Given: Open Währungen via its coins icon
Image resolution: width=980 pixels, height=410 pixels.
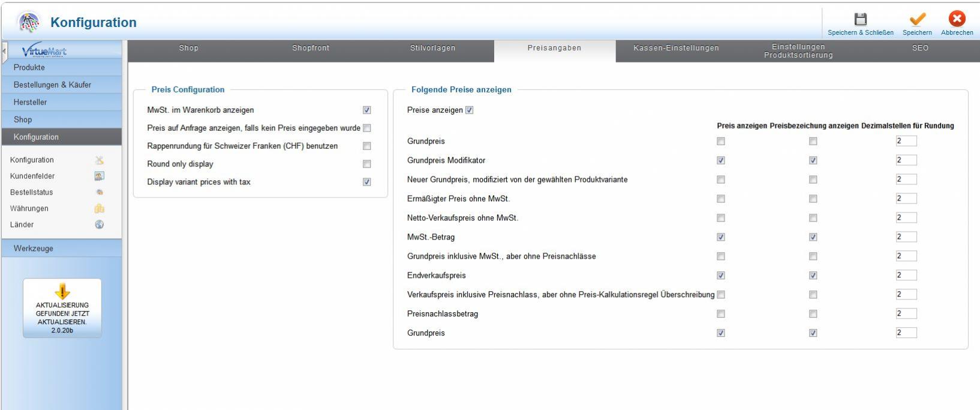Looking at the screenshot, I should point(100,208).
